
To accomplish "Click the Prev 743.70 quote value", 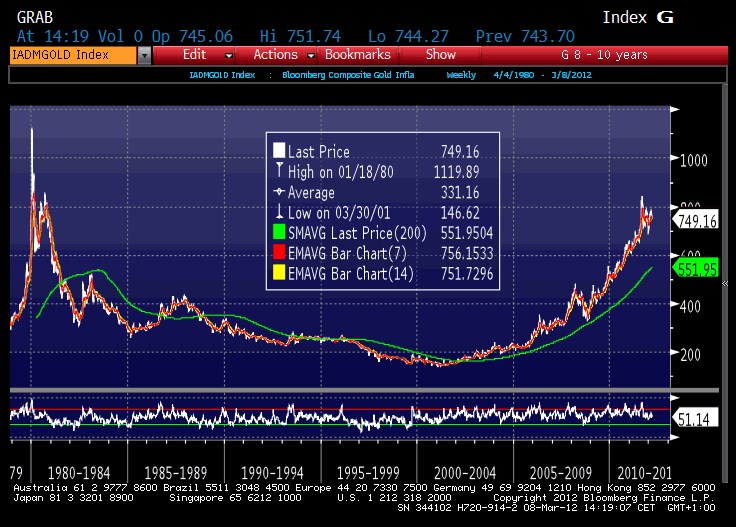I will tap(525, 36).
